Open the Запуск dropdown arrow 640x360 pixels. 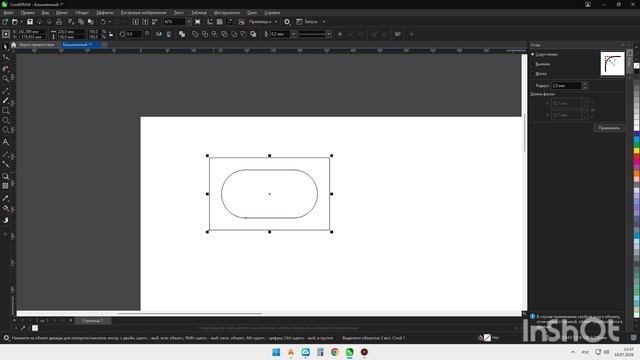pyautogui.click(x=324, y=22)
